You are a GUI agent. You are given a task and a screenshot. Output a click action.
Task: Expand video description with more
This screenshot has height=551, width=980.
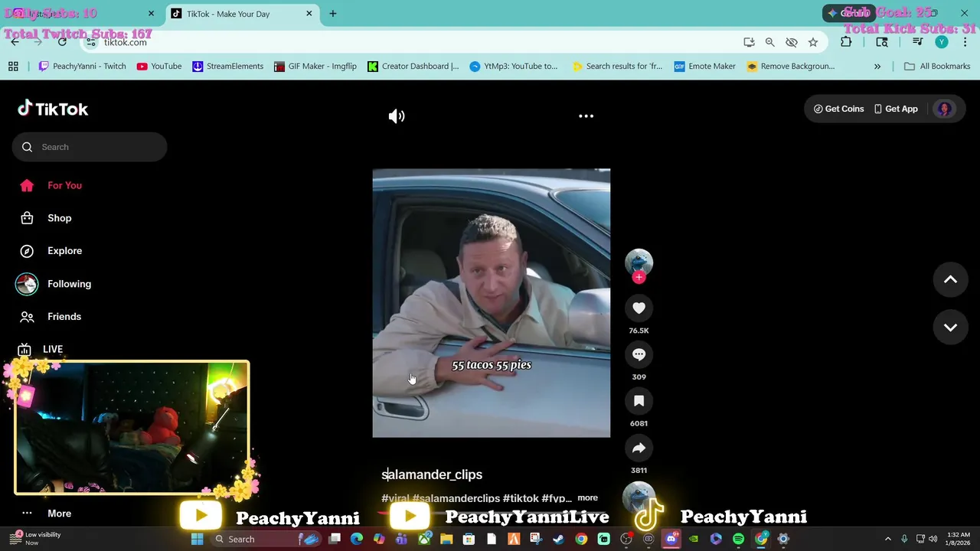tap(587, 497)
